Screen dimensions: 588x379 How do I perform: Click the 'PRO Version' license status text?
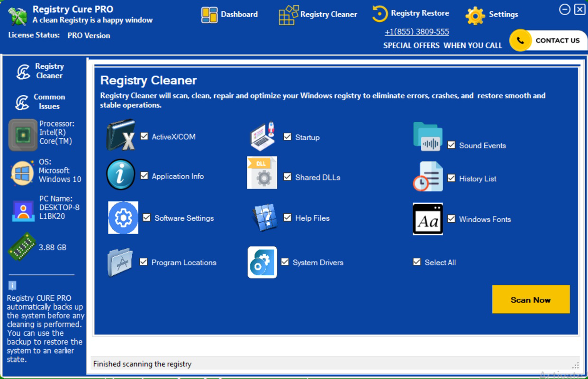(89, 36)
